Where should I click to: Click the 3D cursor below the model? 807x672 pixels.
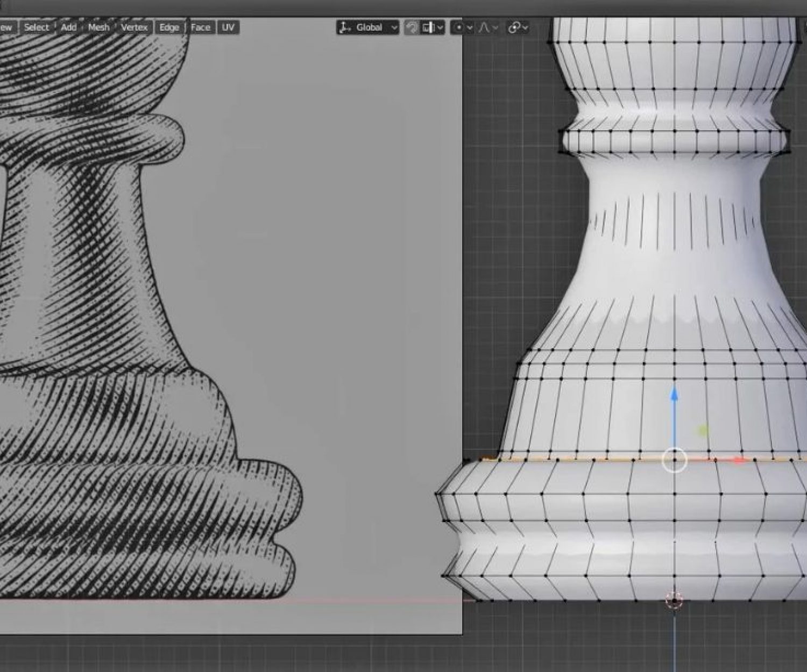coord(674,599)
